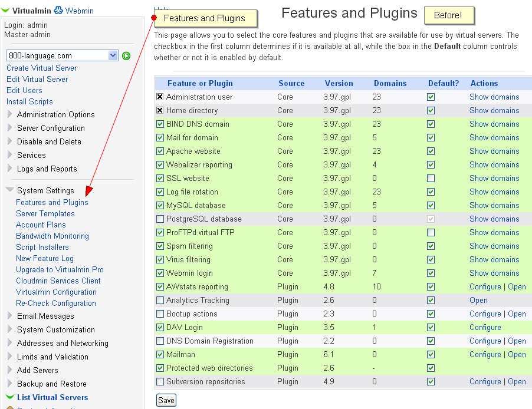This screenshot has height=409, width=532.
Task: Toggle ProFTPd virtual FTP Default checkbox
Action: [x=431, y=233]
